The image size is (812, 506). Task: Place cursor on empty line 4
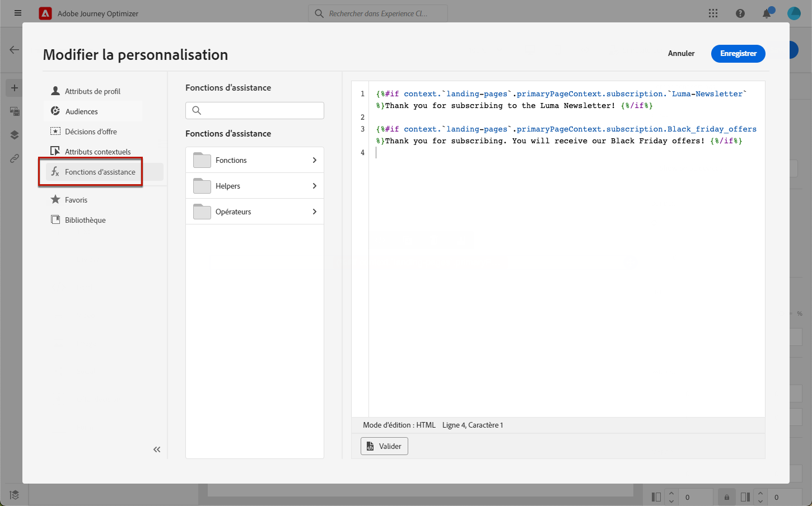[567, 152]
